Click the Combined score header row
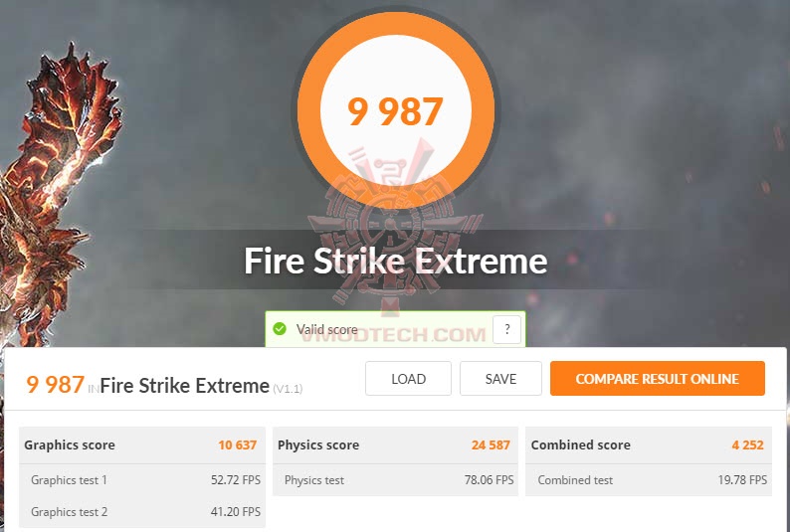This screenshot has height=532, width=790. [x=649, y=444]
